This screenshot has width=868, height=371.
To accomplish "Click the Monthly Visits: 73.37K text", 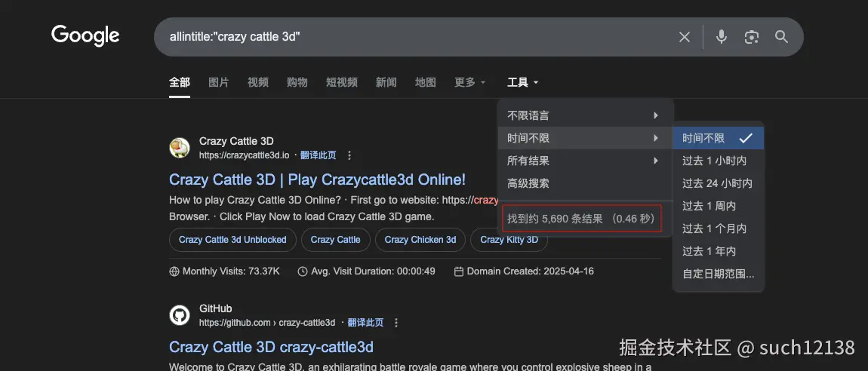I will (x=231, y=271).
